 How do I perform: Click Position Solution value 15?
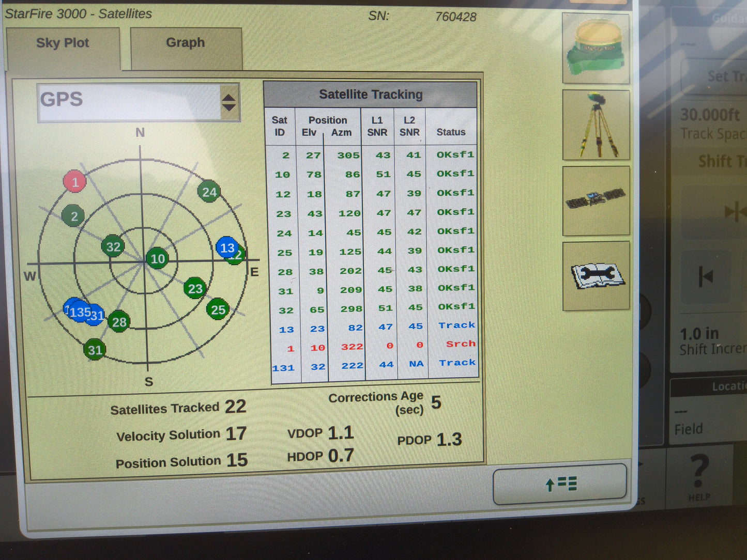point(237,460)
